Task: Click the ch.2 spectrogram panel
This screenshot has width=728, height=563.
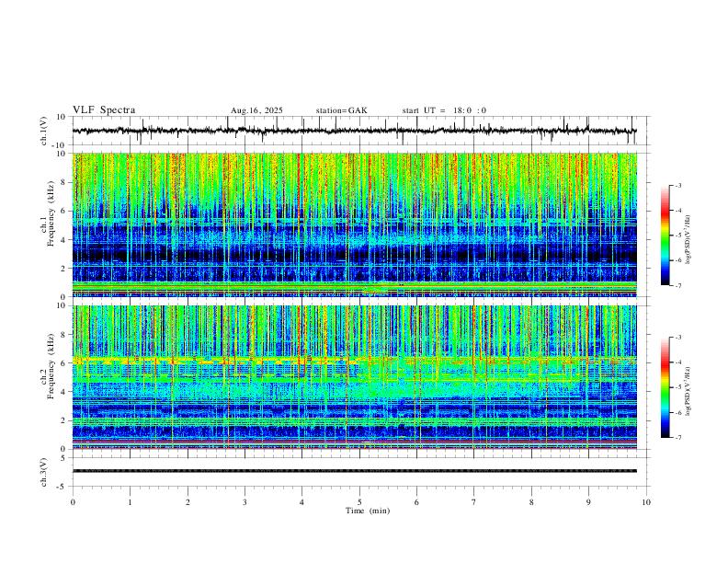Action: (354, 377)
